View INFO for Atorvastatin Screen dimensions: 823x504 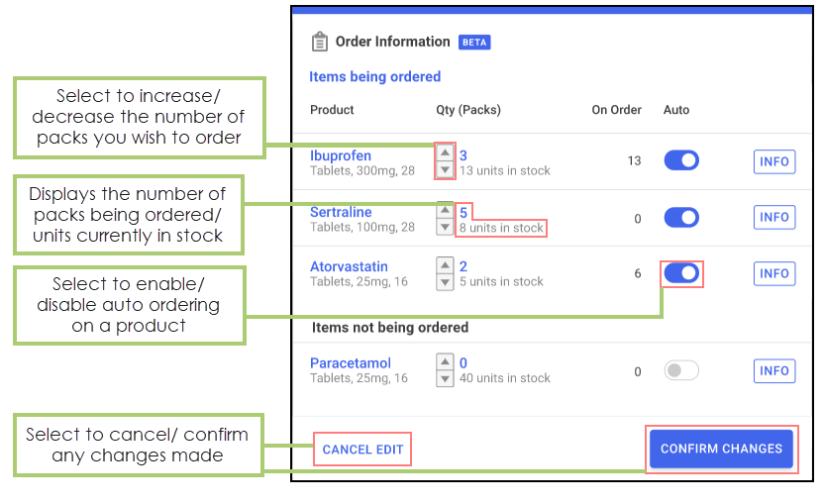774,273
